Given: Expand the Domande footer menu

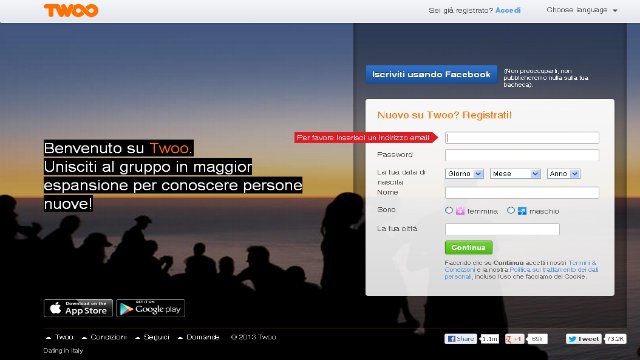Looking at the screenshot, I should pyautogui.click(x=198, y=337).
